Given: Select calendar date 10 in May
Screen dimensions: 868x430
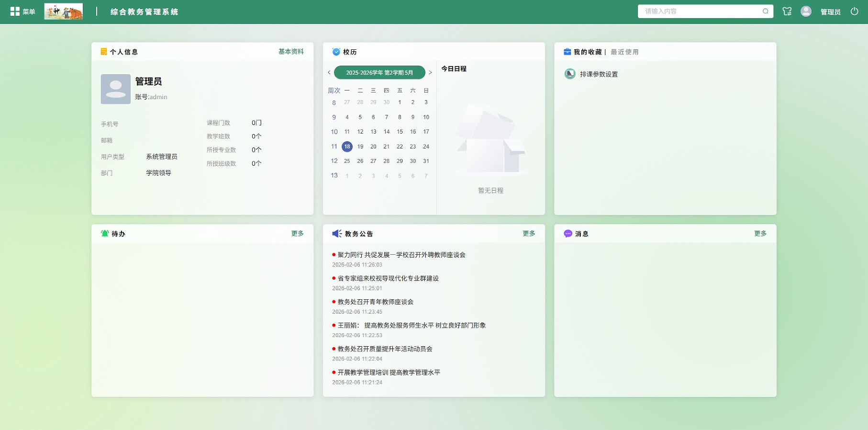Looking at the screenshot, I should tap(426, 117).
